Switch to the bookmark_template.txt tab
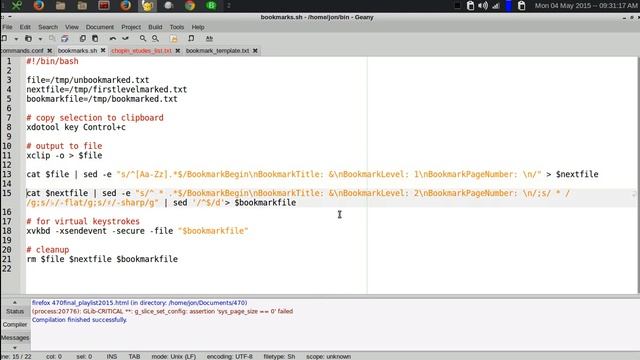 coord(217,51)
